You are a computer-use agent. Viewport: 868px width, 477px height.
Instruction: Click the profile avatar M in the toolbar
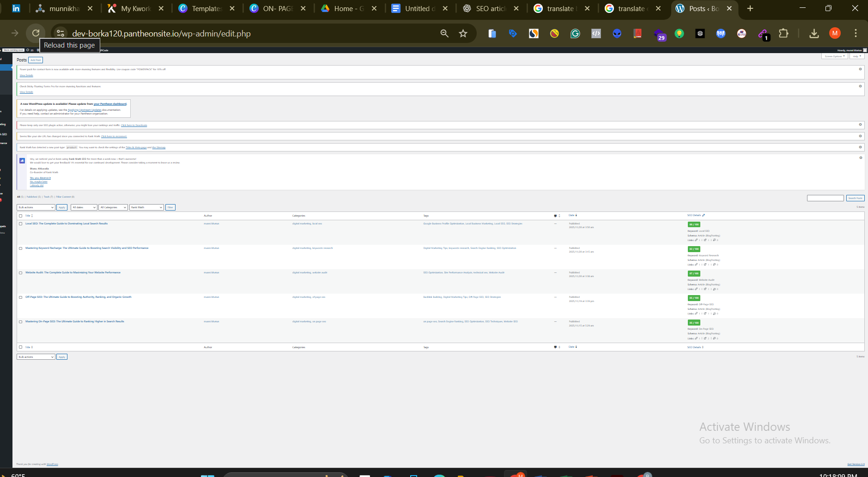pos(835,33)
